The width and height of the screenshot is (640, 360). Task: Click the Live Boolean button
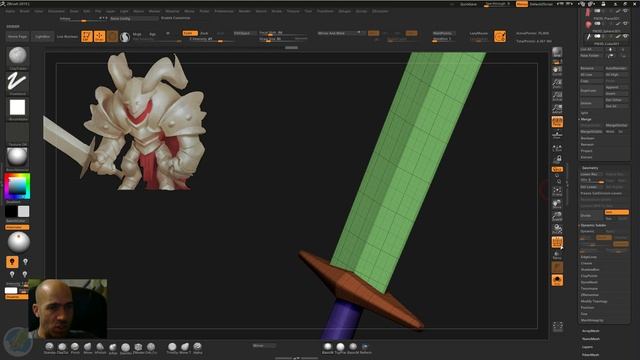[67, 37]
